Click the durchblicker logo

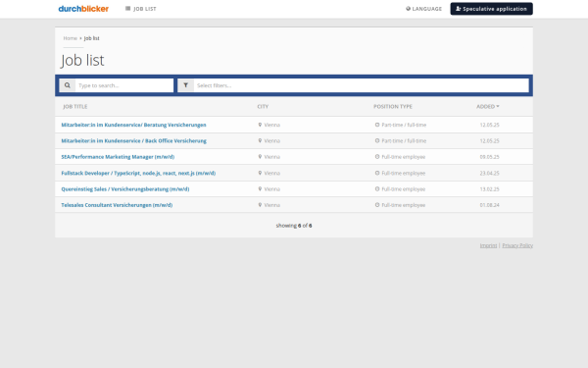(83, 9)
